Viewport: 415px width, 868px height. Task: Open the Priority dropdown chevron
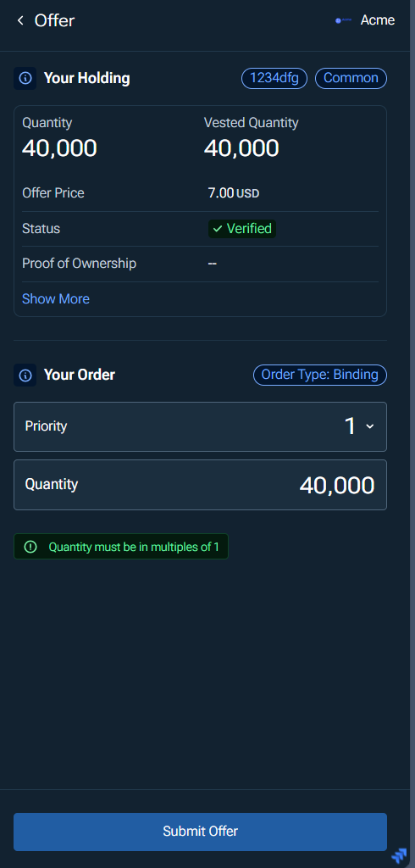(369, 426)
